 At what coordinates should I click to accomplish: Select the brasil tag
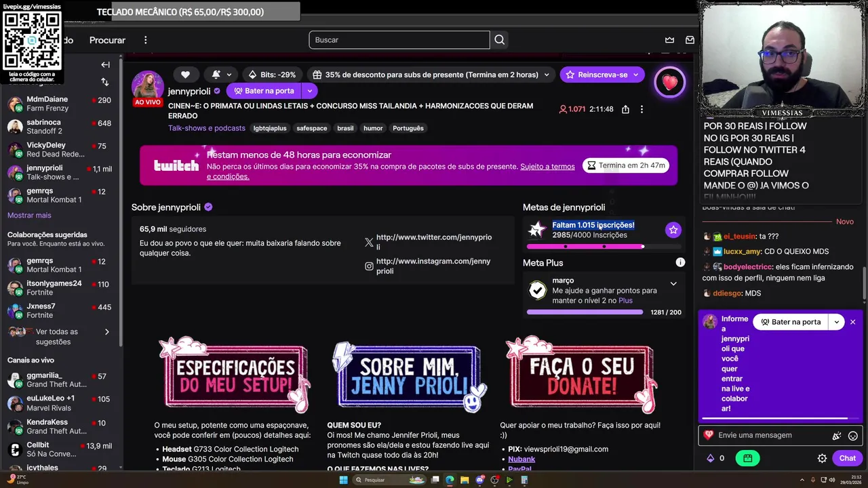(x=345, y=128)
